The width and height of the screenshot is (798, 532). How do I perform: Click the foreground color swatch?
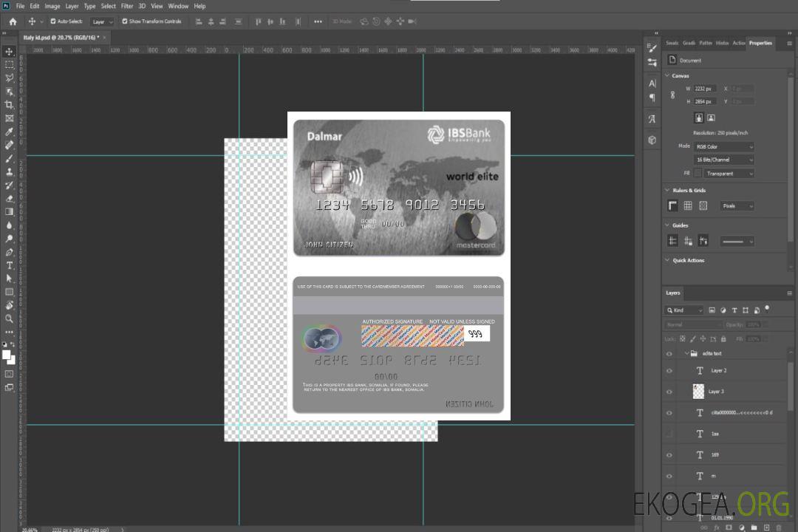[7, 355]
